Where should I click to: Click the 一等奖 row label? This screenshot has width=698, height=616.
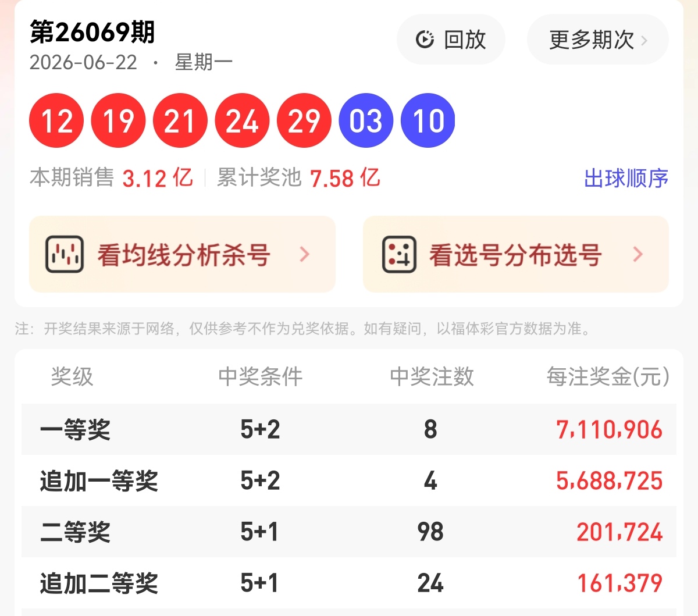coord(75,430)
